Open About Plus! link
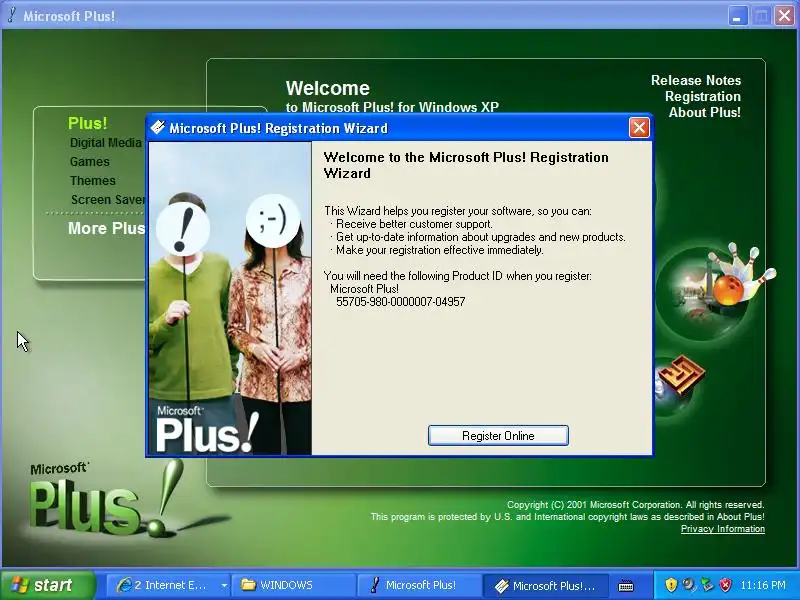Screen dimensions: 800x600 (x=705, y=112)
